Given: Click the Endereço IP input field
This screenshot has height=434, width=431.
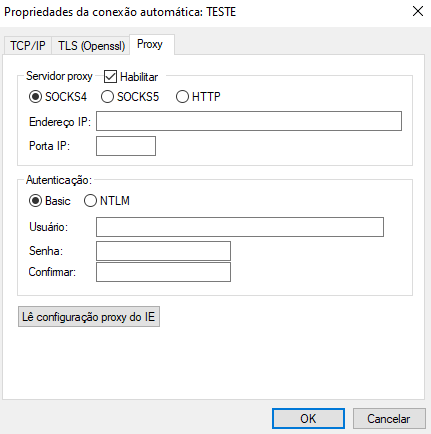Looking at the screenshot, I should 249,121.
